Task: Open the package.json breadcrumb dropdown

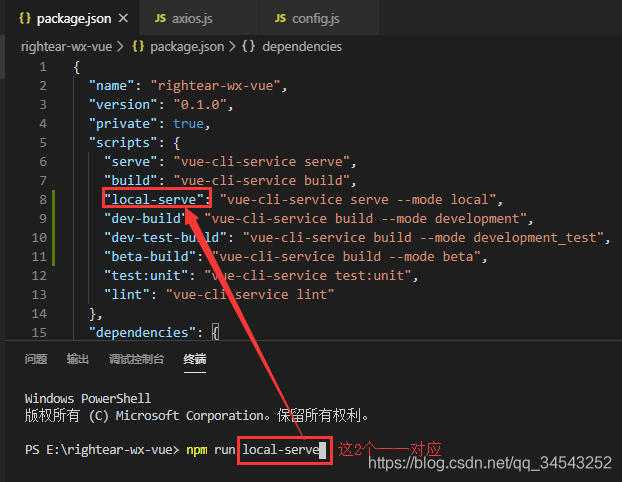Action: click(186, 46)
